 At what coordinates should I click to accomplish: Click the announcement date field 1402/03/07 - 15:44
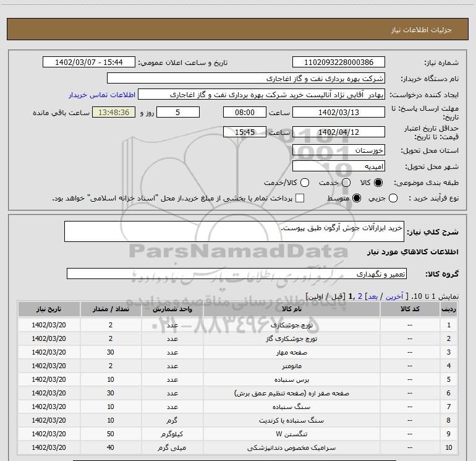89,62
